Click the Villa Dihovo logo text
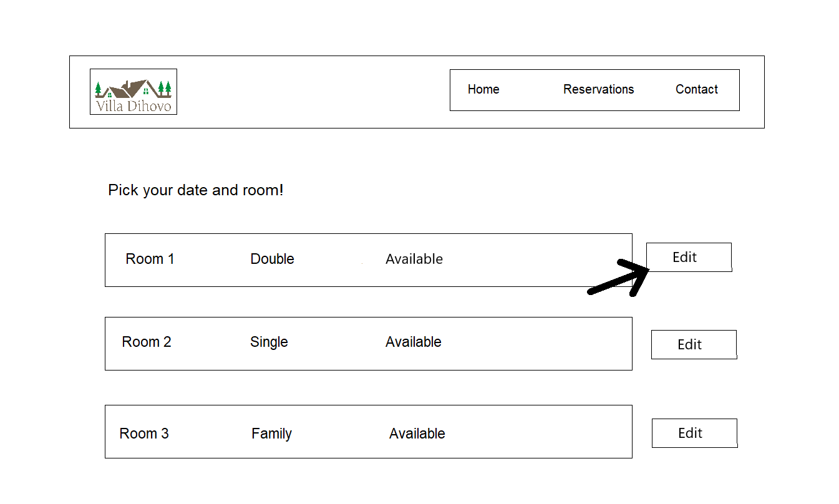Screen dimensions: 839x504 [x=133, y=106]
